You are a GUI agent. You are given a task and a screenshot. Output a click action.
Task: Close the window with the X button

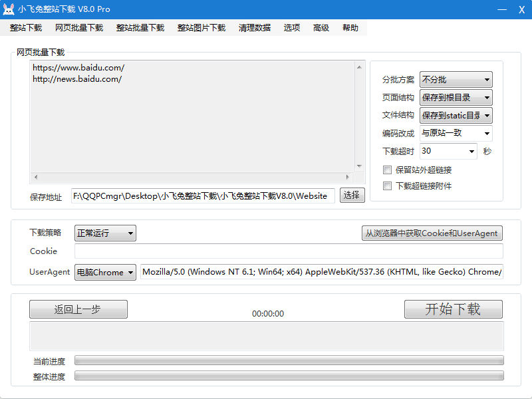[521, 9]
